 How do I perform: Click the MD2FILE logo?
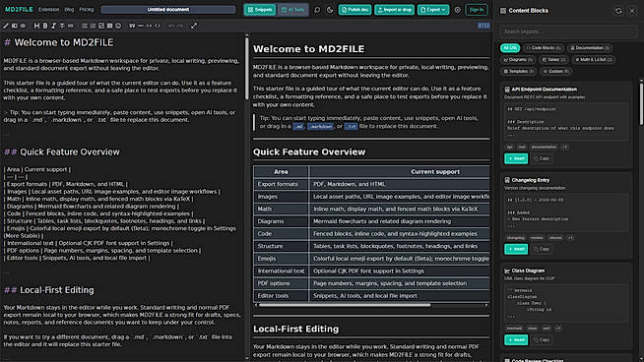19,10
